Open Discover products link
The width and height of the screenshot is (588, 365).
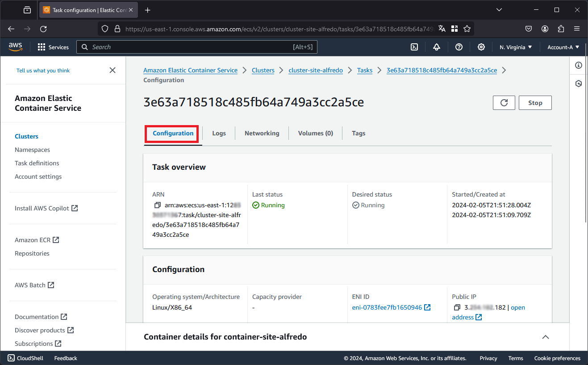point(44,330)
